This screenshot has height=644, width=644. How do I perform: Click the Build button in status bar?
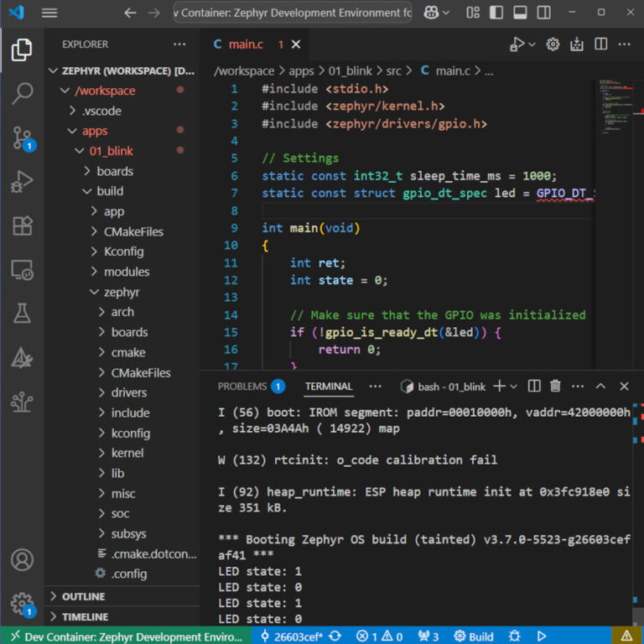click(x=474, y=636)
